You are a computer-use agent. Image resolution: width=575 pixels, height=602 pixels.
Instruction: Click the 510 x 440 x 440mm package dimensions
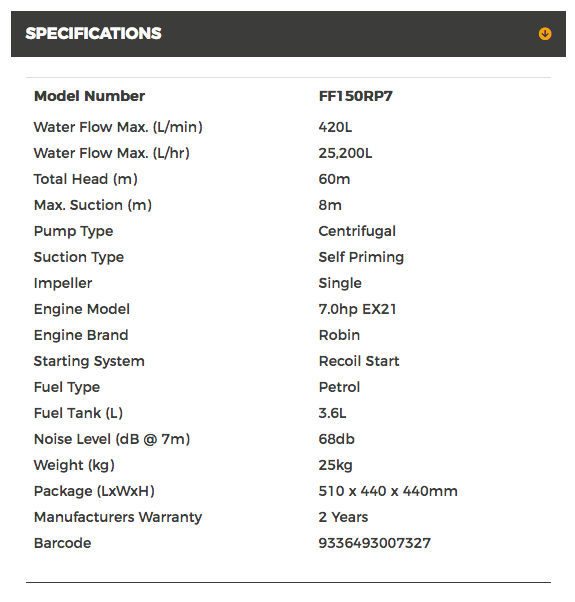388,491
